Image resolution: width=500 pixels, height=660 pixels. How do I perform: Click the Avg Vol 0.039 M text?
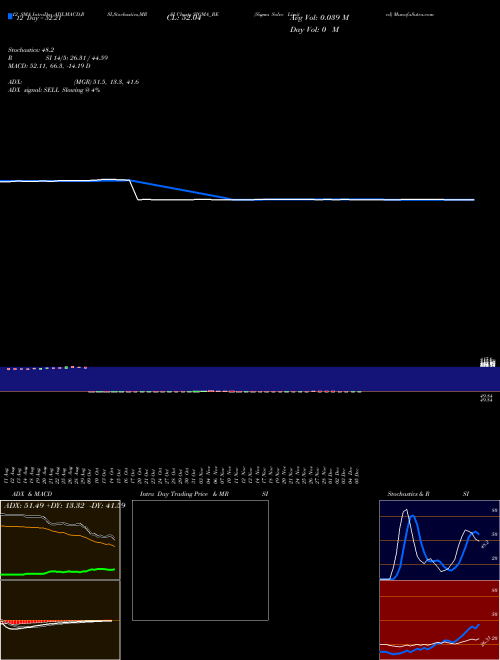coord(320,18)
